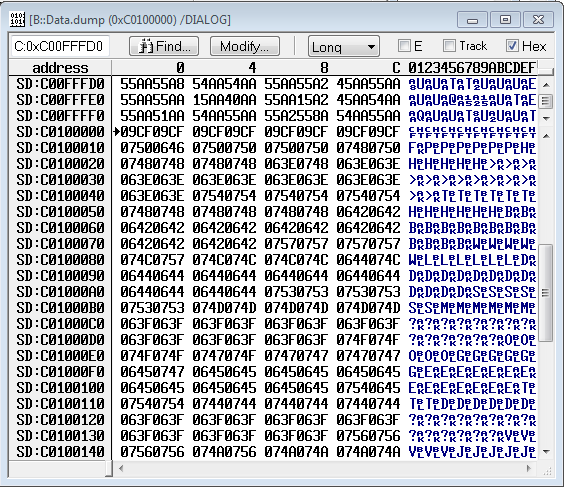Maximize the Data.dump window
Image resolution: width=564 pixels, height=487 pixels.
[x=505, y=19]
